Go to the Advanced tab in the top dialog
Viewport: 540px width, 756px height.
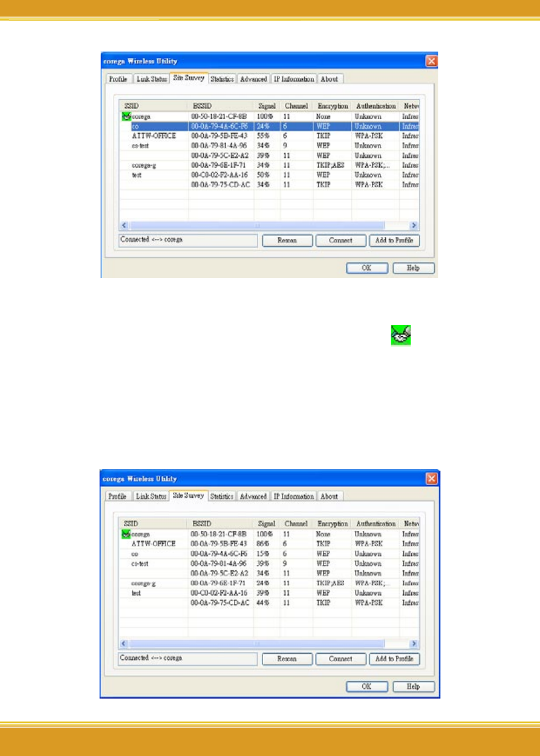[x=253, y=79]
